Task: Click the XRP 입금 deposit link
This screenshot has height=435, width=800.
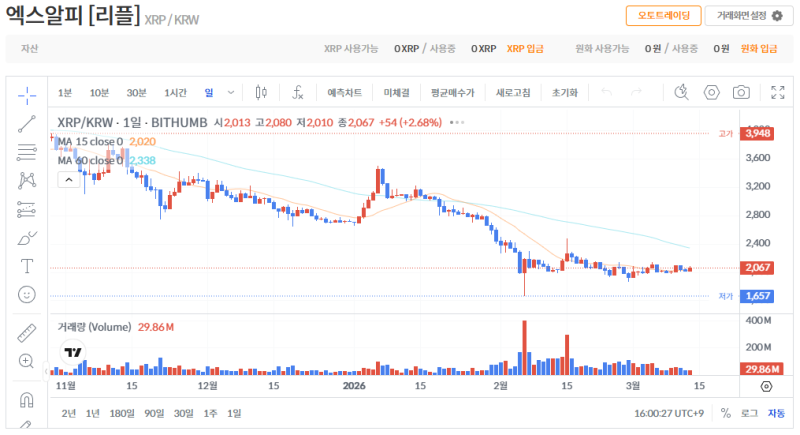Action: point(525,48)
